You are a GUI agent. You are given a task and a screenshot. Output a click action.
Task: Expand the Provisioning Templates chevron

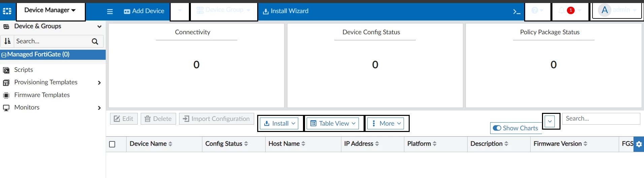pos(99,83)
